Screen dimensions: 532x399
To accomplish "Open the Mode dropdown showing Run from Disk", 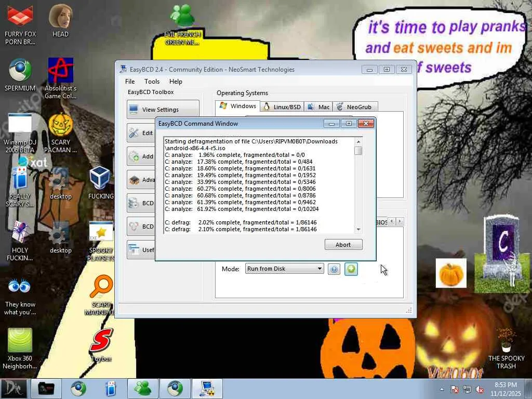I will (x=284, y=269).
